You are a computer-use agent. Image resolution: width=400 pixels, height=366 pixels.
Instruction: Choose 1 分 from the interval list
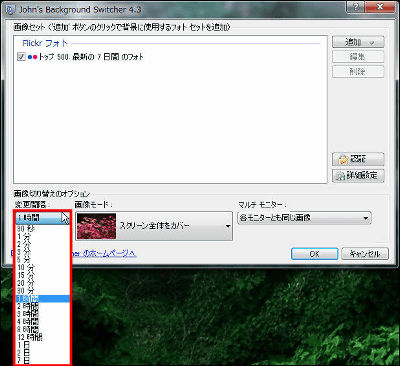tap(43, 236)
